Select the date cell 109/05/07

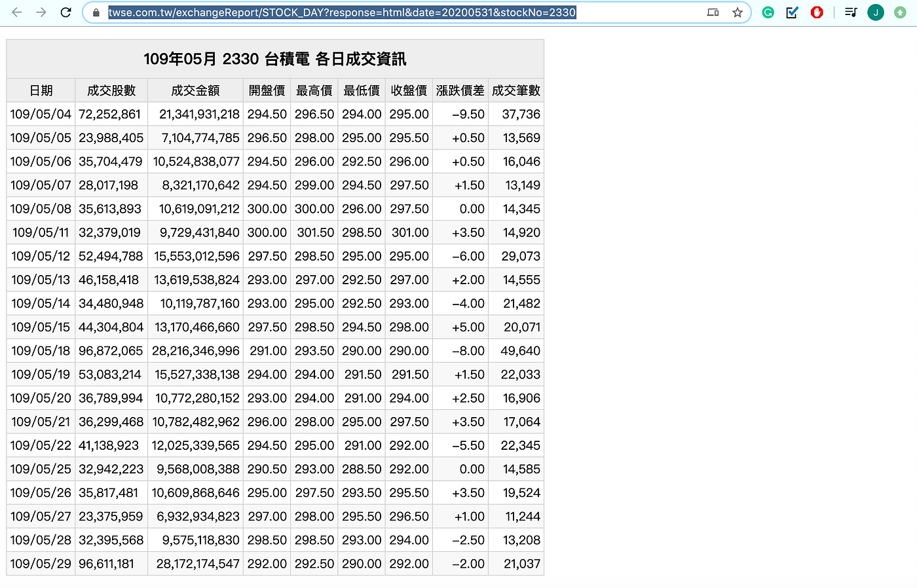[x=41, y=185]
